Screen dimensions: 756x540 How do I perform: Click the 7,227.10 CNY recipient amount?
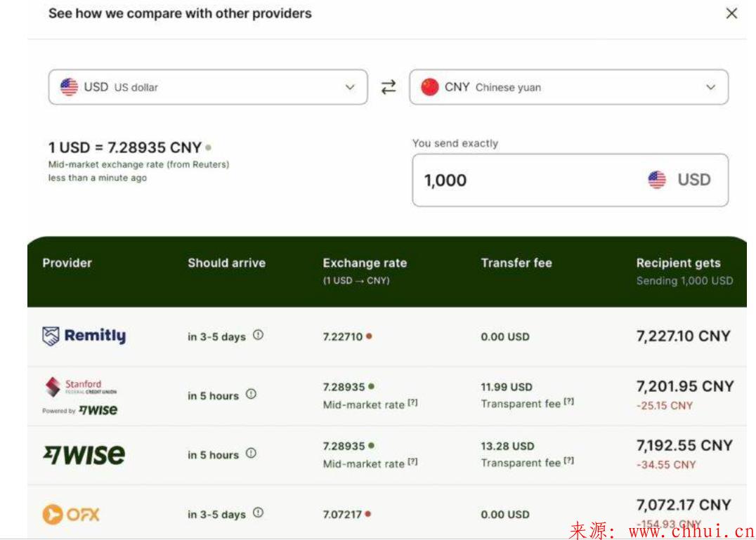[x=684, y=336]
